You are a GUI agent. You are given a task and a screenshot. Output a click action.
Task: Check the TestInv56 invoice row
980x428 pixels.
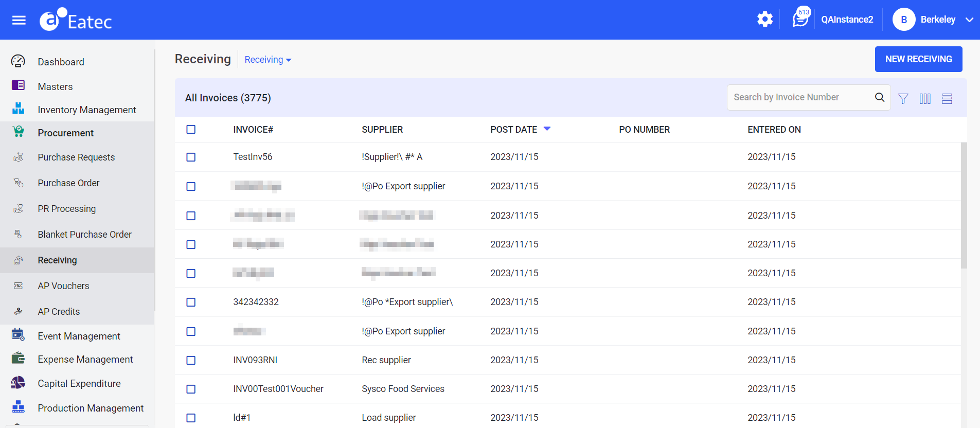click(191, 157)
